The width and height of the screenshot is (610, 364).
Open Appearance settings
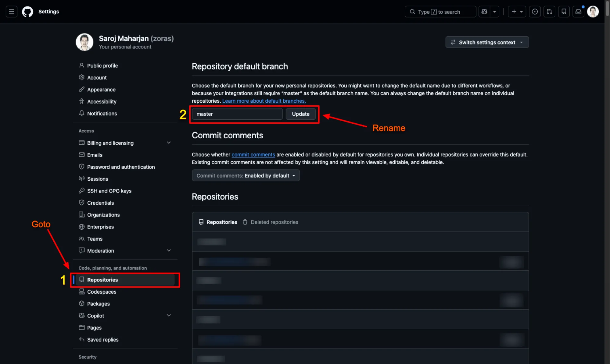(125, 90)
